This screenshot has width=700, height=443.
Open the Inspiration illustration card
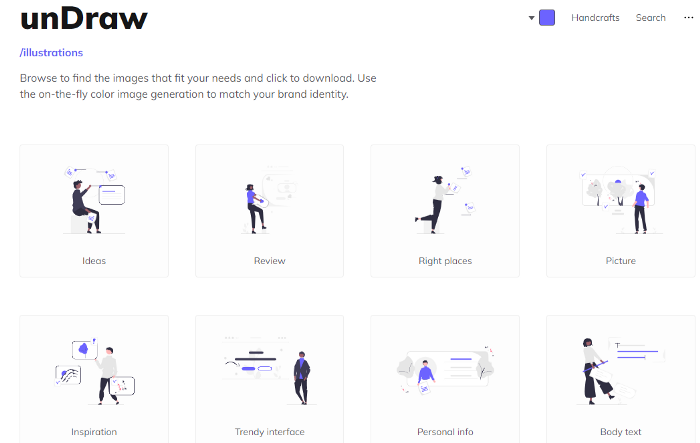pos(94,379)
